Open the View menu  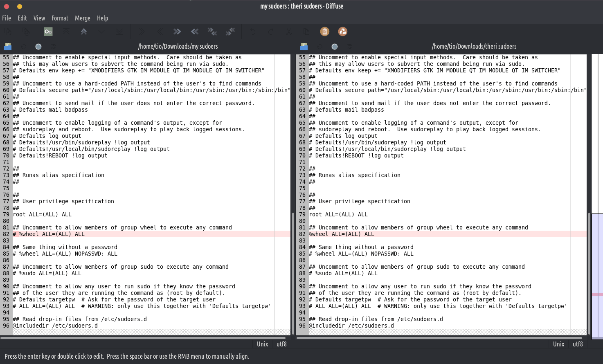click(x=39, y=18)
